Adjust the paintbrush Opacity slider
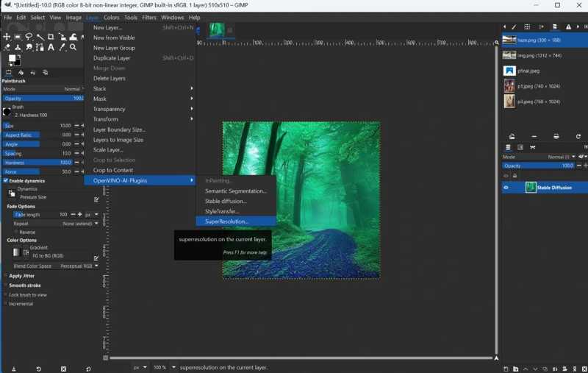 click(43, 99)
